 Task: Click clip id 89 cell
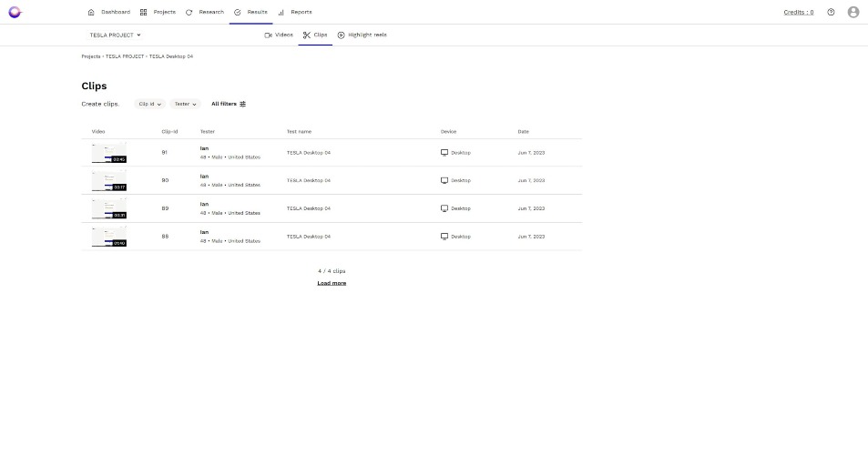point(165,208)
